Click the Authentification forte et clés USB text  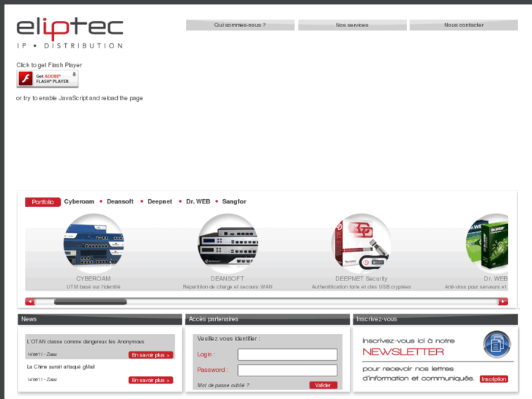click(x=361, y=287)
